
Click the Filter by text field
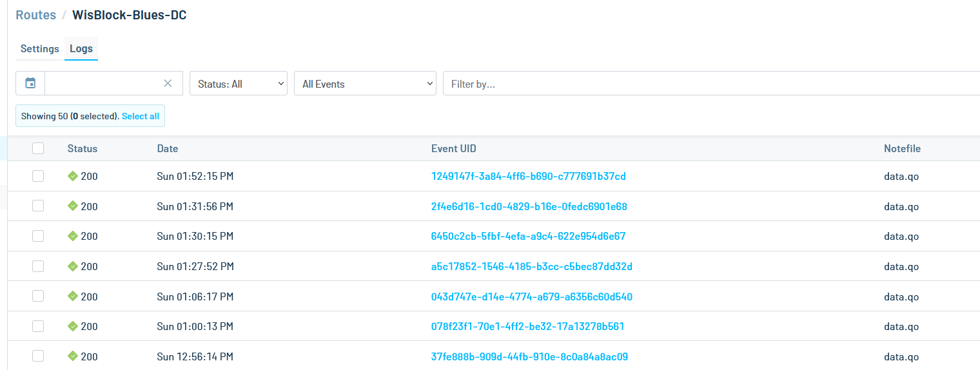(x=709, y=84)
